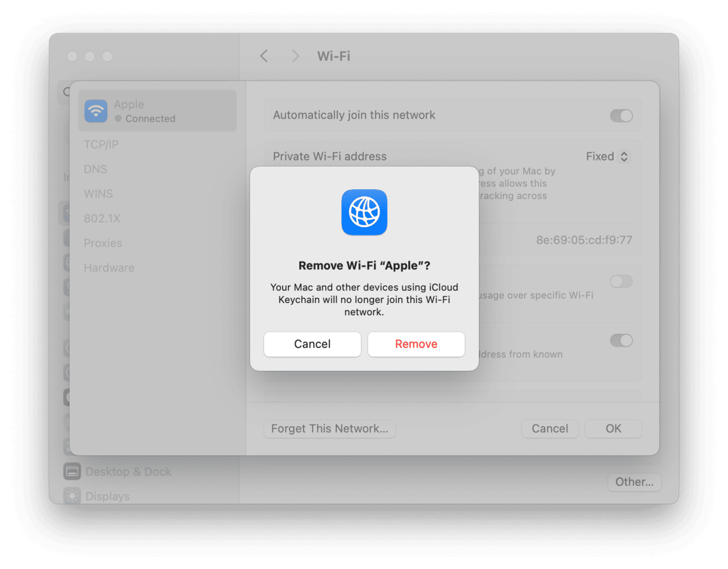Select the WINS tab
Image resolution: width=728 pixels, height=569 pixels.
[98, 194]
